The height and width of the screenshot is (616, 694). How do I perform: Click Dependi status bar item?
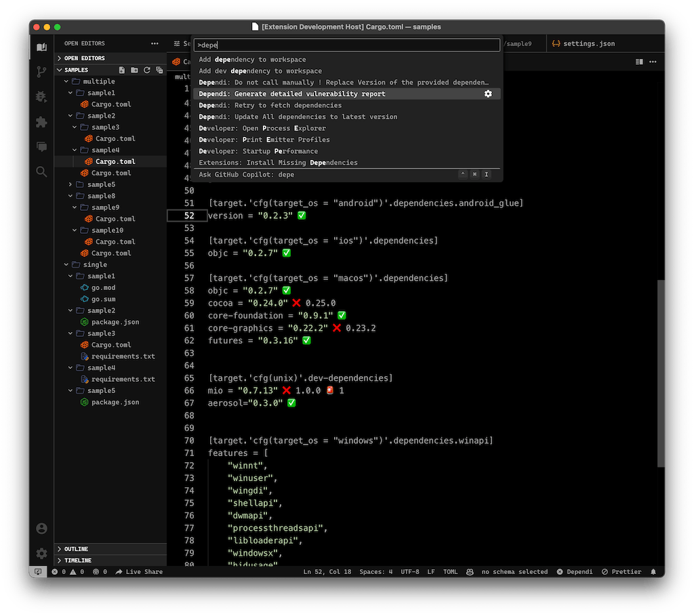(575, 572)
